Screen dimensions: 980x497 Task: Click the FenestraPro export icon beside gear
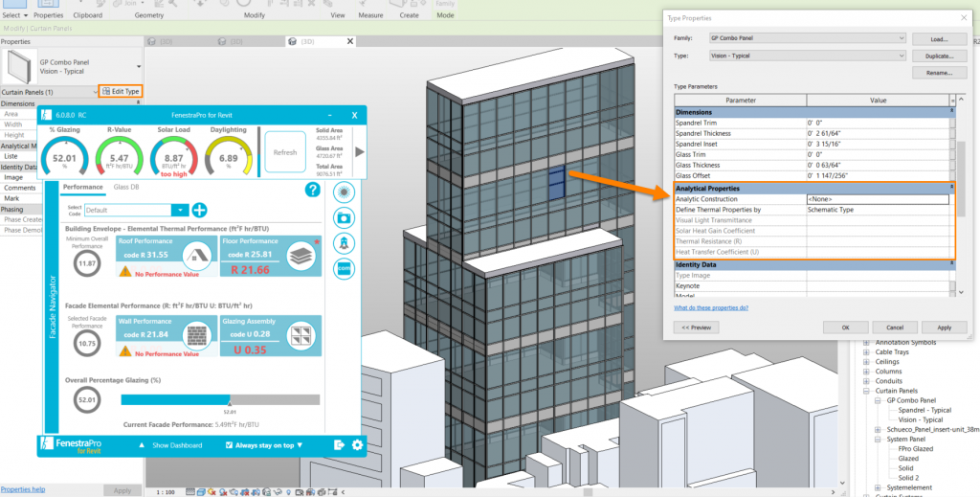[339, 445]
